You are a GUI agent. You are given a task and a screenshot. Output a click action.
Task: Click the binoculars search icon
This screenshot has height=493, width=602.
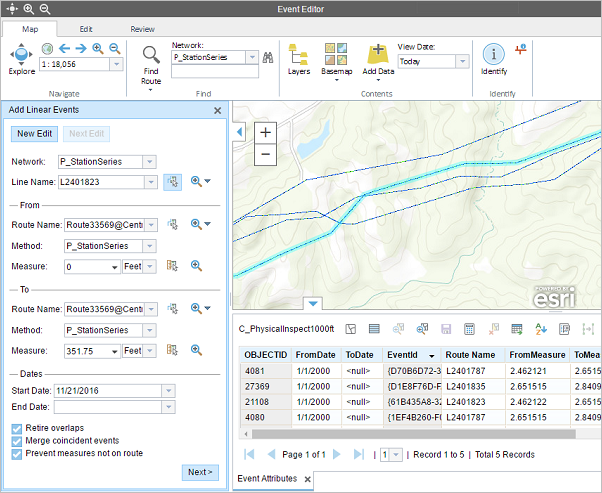pyautogui.click(x=268, y=58)
